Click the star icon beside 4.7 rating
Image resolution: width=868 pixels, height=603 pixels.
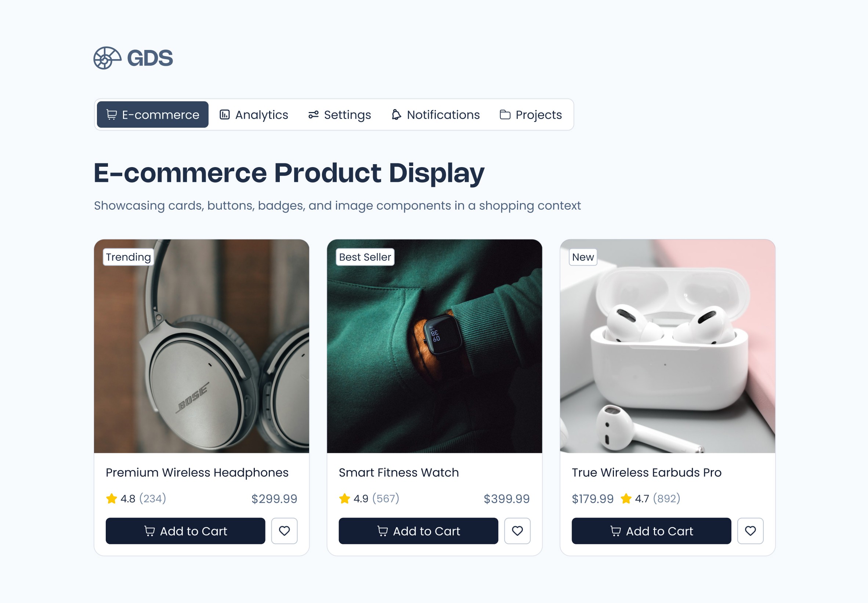point(626,499)
